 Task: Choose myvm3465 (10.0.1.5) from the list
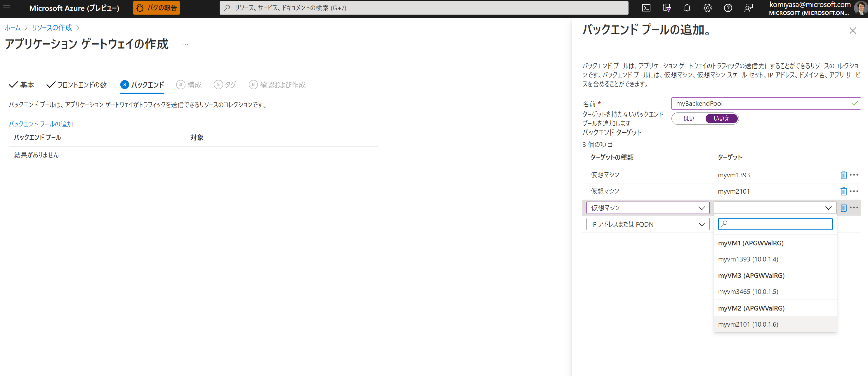coord(748,292)
